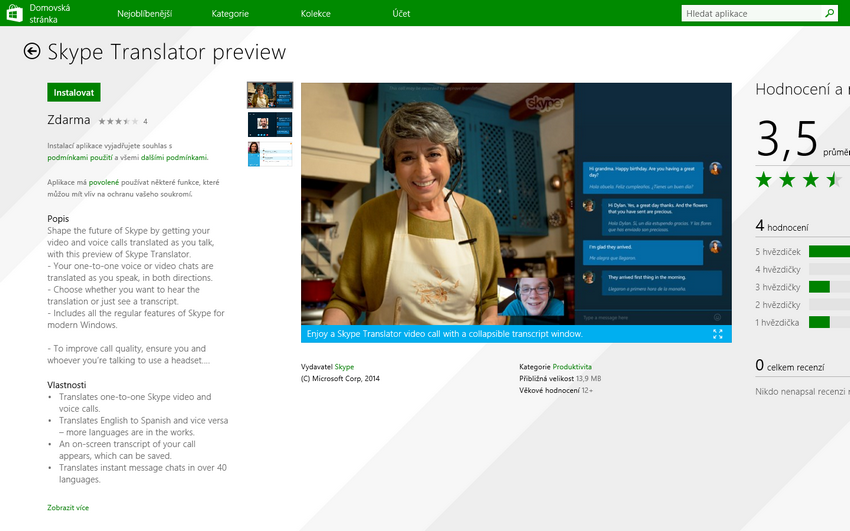Select the first screenshot thumbnail
This screenshot has height=531, width=850.
269,95
